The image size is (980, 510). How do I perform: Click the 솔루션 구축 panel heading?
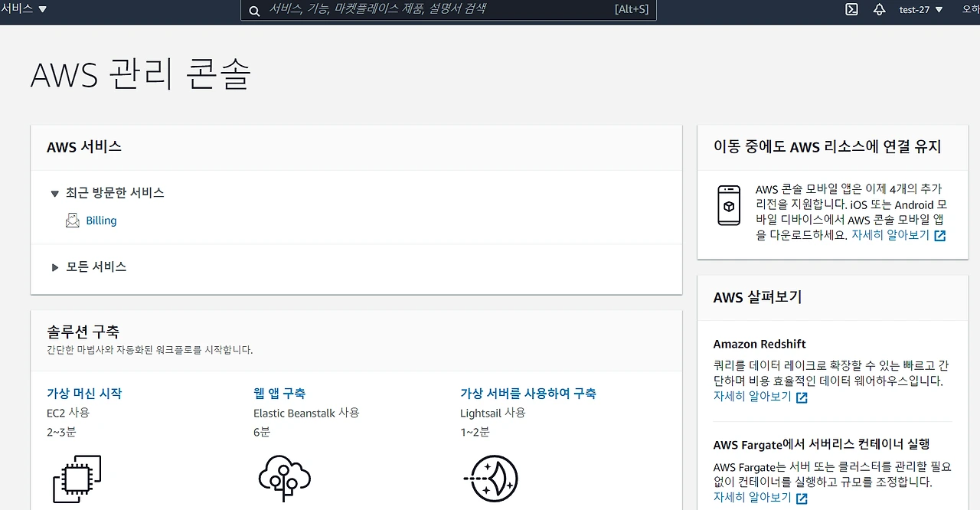coord(83,332)
